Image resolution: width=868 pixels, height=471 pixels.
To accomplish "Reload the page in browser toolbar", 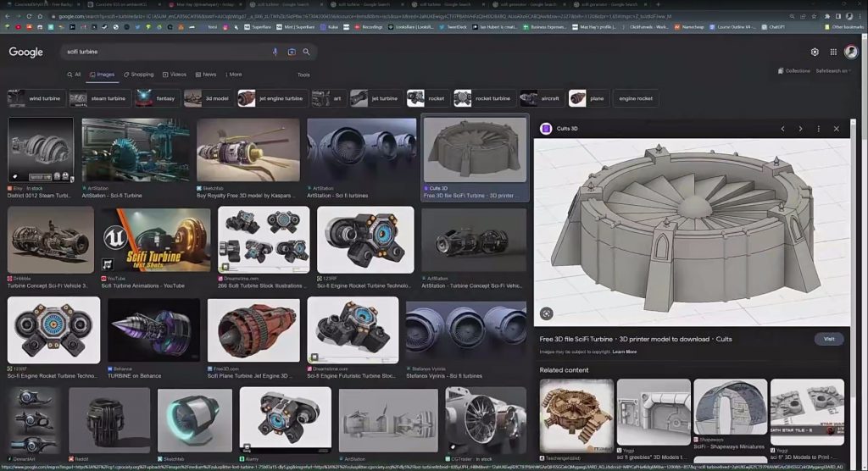I will pyautogui.click(x=29, y=17).
